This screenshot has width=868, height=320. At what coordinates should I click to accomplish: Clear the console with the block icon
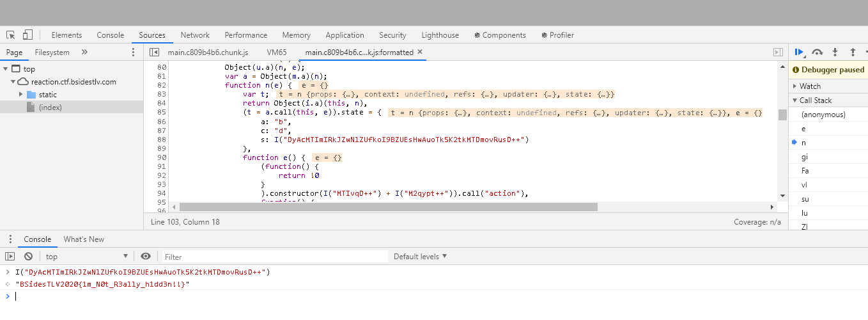point(28,257)
